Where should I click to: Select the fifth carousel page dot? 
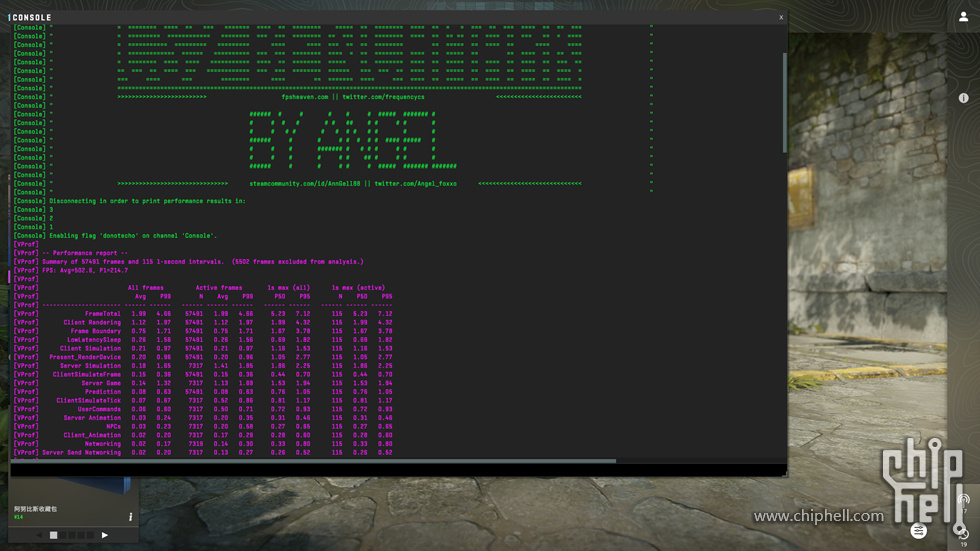[x=90, y=535]
